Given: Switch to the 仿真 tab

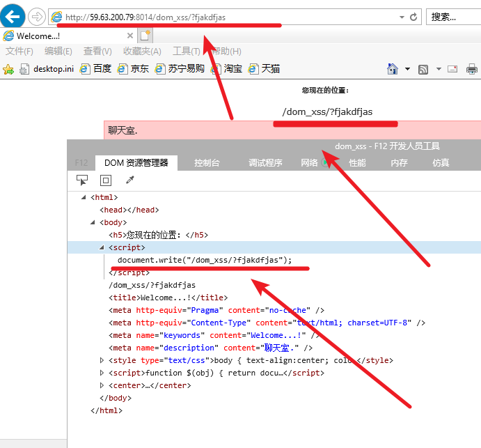Looking at the screenshot, I should (x=441, y=163).
